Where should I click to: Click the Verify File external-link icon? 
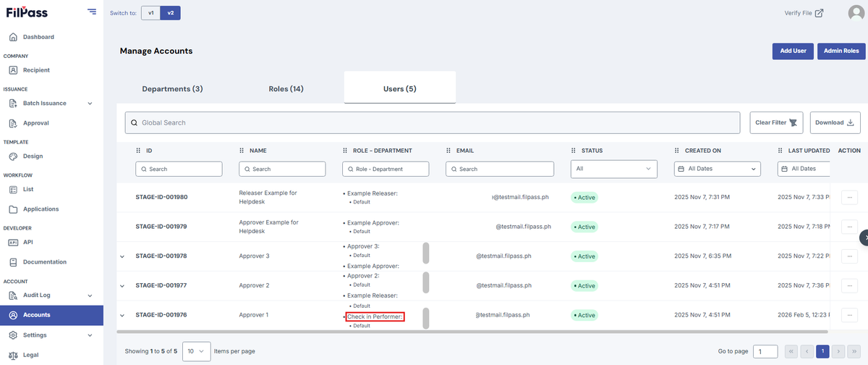[x=819, y=13]
